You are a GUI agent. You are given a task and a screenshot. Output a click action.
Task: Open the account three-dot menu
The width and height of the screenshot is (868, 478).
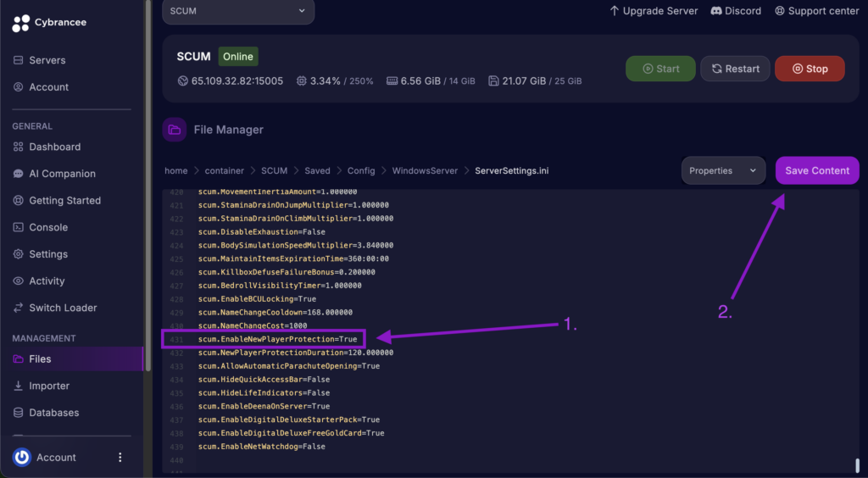click(120, 458)
